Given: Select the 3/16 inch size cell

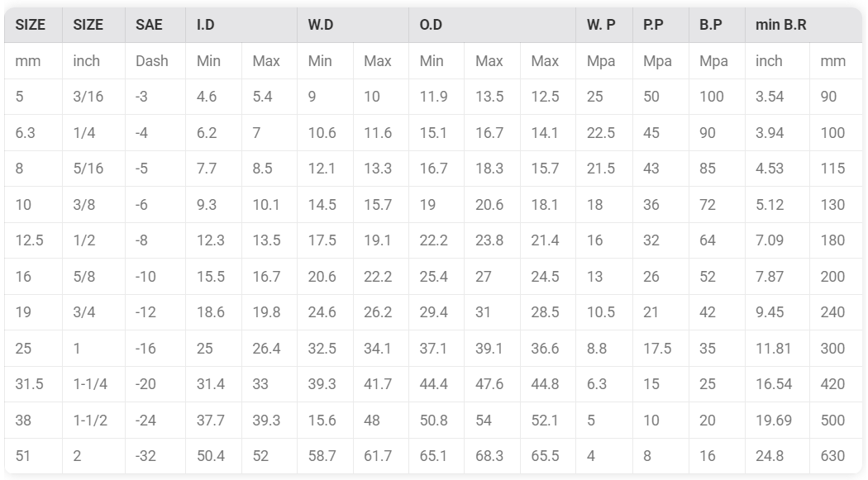Looking at the screenshot, I should click(x=93, y=97).
